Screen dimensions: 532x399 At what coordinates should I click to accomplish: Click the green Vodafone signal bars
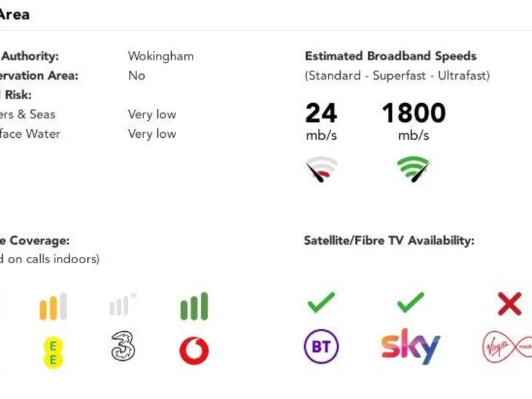(194, 307)
